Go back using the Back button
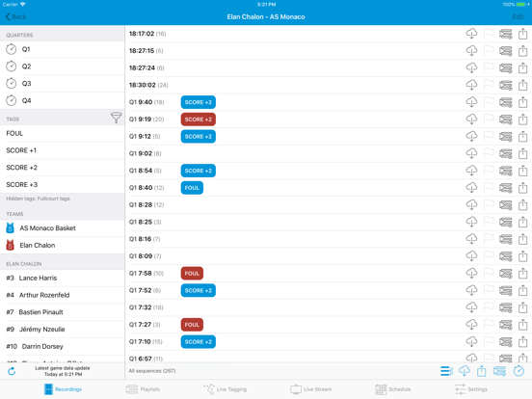Viewport: 532px width, 399px height. point(16,16)
